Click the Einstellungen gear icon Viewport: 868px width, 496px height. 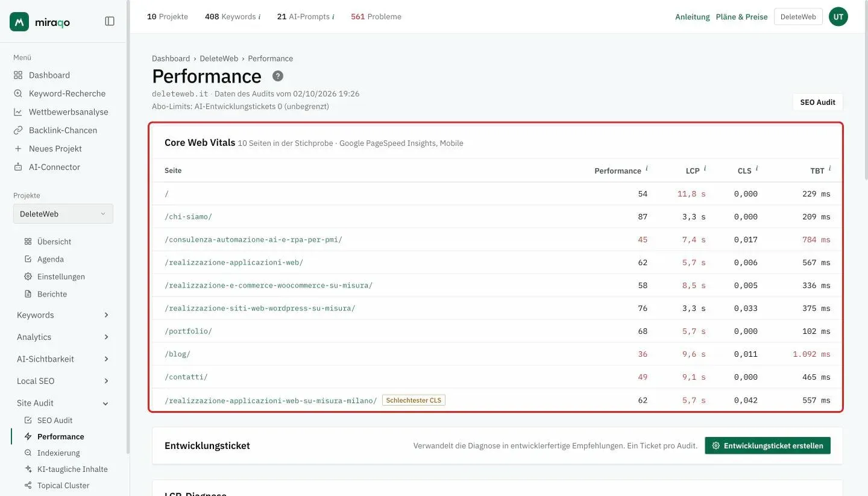28,277
